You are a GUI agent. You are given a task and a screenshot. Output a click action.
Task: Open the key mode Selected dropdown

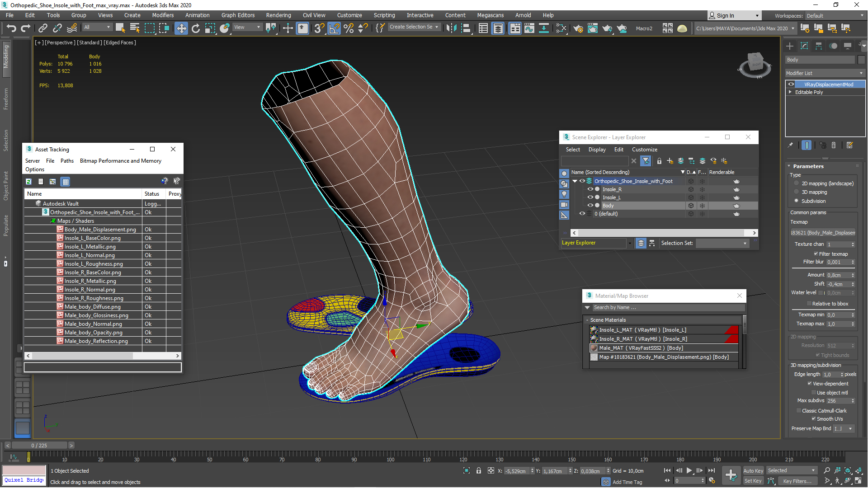792,471
